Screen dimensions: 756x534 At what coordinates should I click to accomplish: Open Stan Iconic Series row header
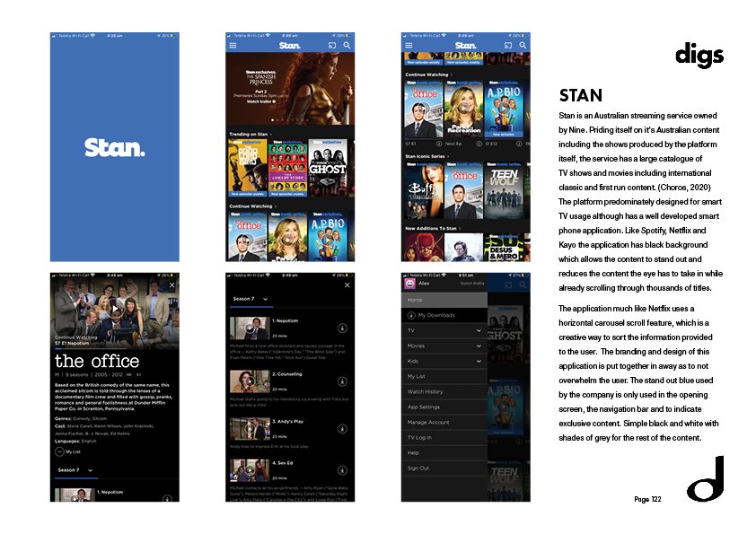pyautogui.click(x=426, y=156)
